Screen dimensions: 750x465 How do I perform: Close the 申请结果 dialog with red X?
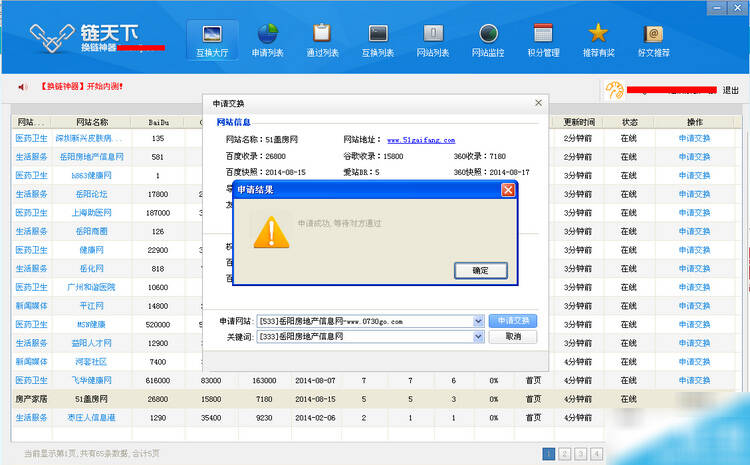point(507,190)
